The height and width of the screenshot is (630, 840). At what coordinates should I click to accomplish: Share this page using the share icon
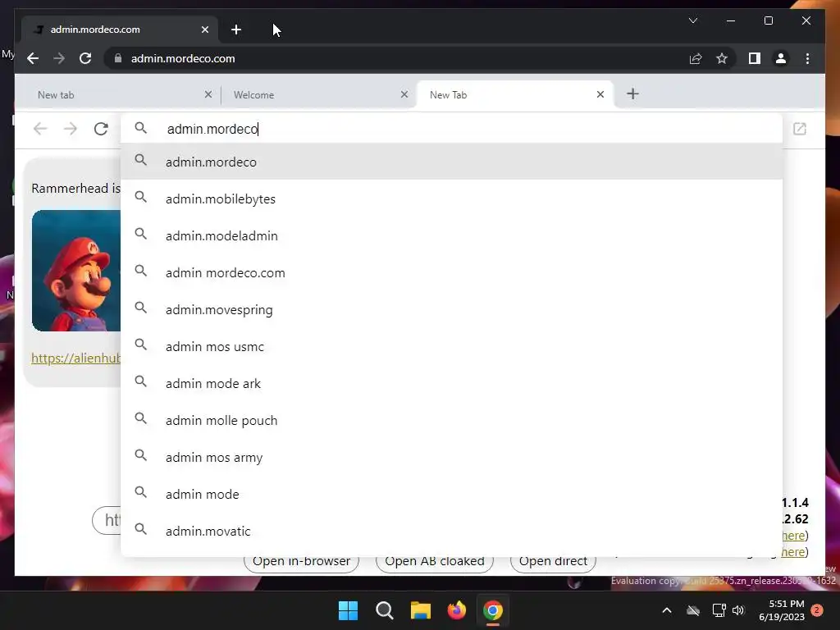coord(696,58)
